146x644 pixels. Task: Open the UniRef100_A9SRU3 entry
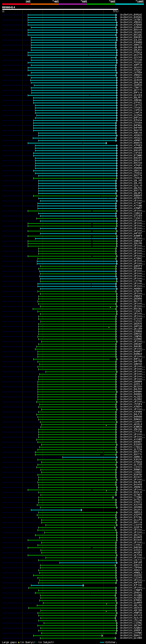(x=131, y=135)
